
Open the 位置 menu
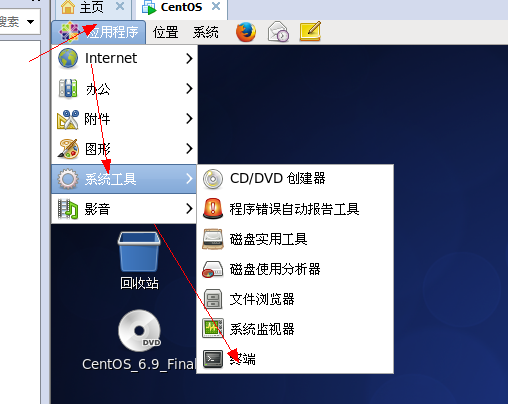165,33
